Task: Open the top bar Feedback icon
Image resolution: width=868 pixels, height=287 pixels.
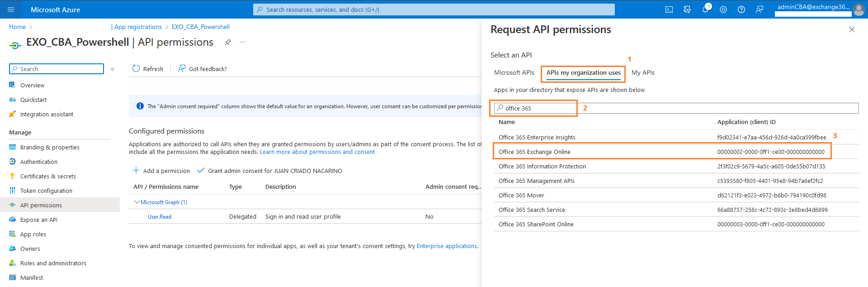Action: click(x=759, y=10)
